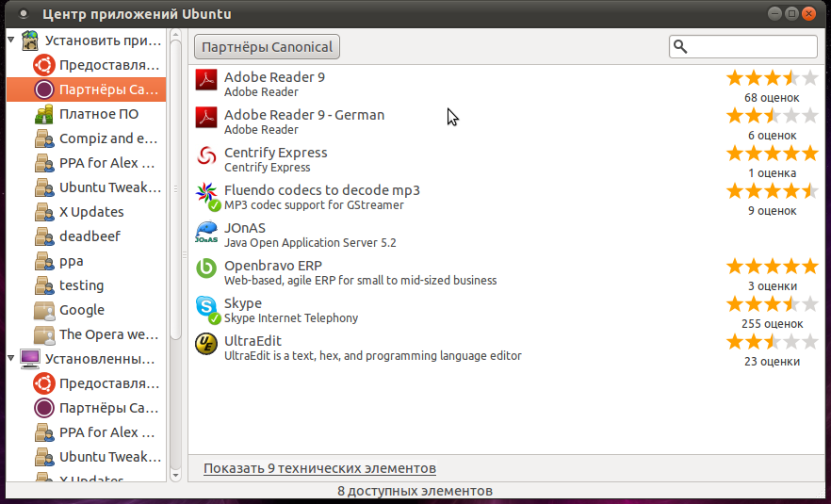Maximize the Software Center window
This screenshot has height=504, width=831.
click(x=791, y=14)
